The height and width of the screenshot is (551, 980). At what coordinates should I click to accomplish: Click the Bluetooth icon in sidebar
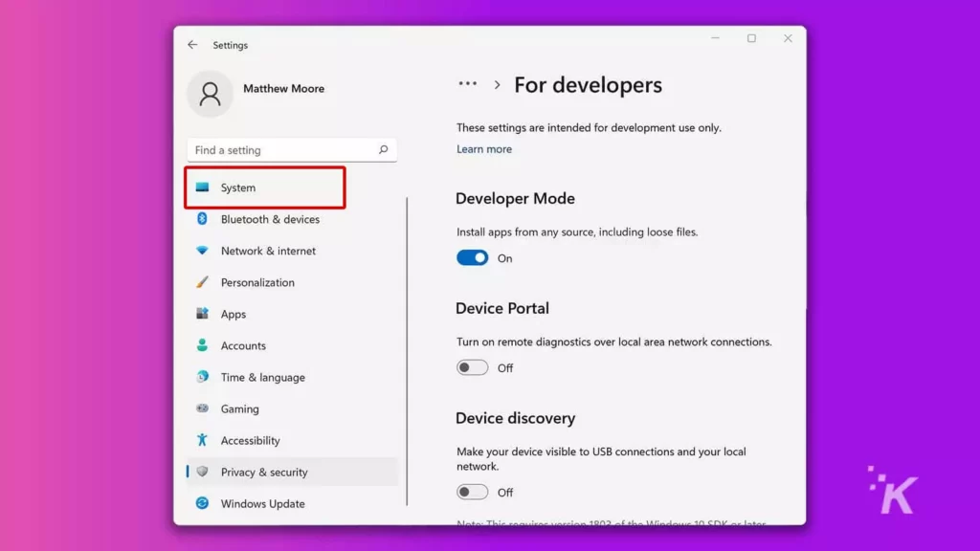point(202,219)
